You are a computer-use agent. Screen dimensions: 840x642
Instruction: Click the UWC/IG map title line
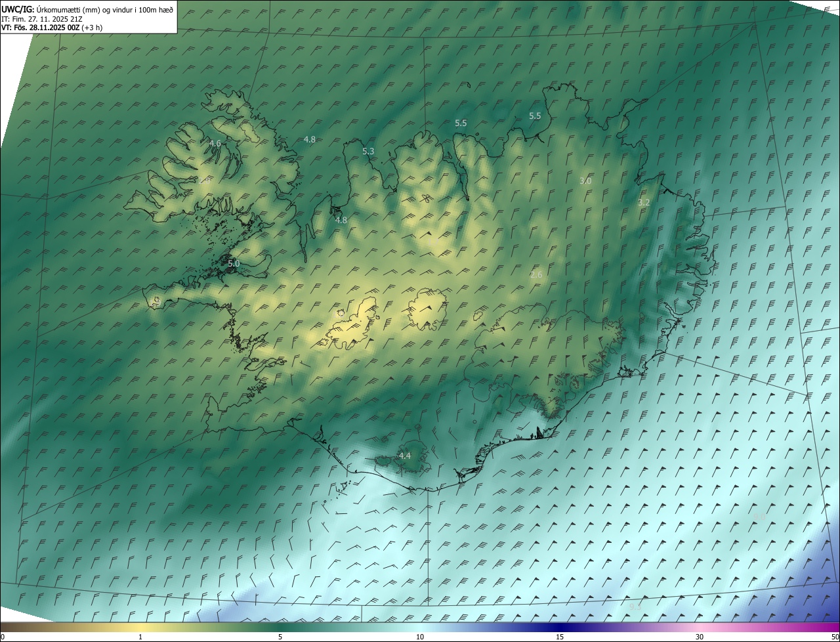click(x=87, y=9)
